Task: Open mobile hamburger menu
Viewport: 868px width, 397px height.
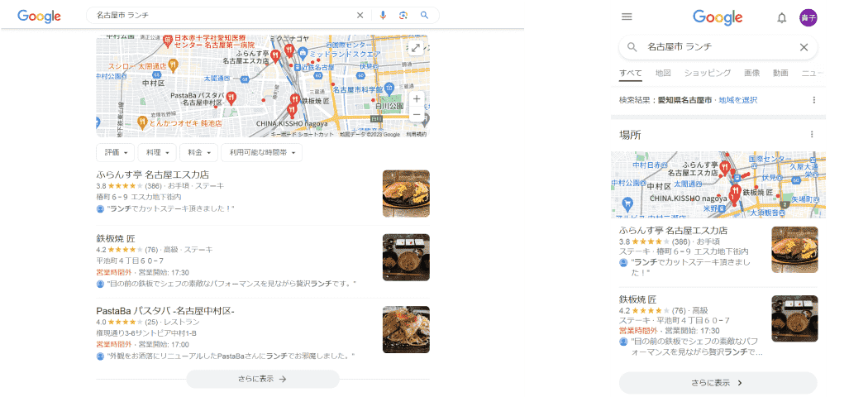Action: [627, 17]
